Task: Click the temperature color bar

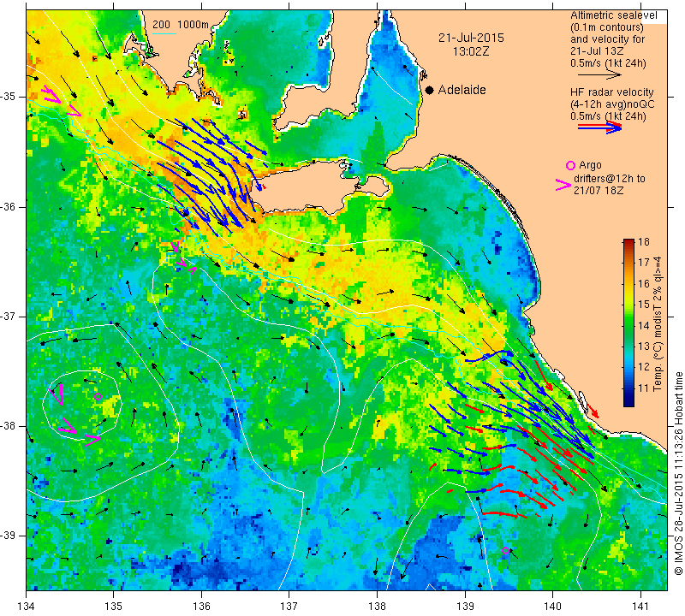Action: [x=628, y=323]
